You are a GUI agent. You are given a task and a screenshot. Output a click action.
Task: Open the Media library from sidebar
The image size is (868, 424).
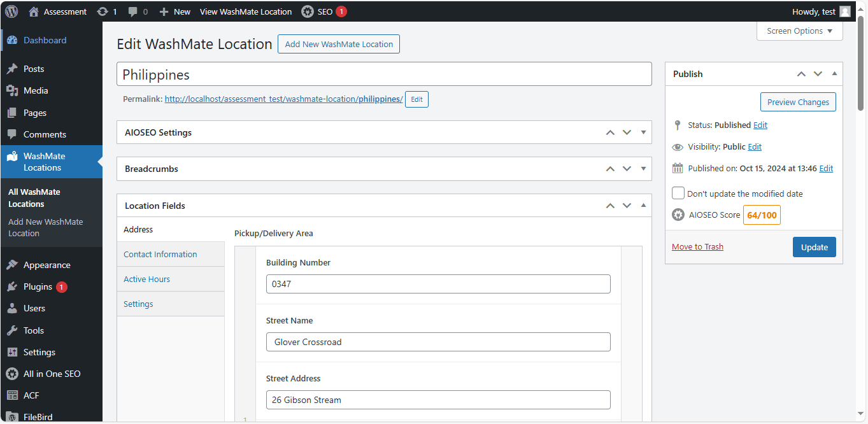36,90
